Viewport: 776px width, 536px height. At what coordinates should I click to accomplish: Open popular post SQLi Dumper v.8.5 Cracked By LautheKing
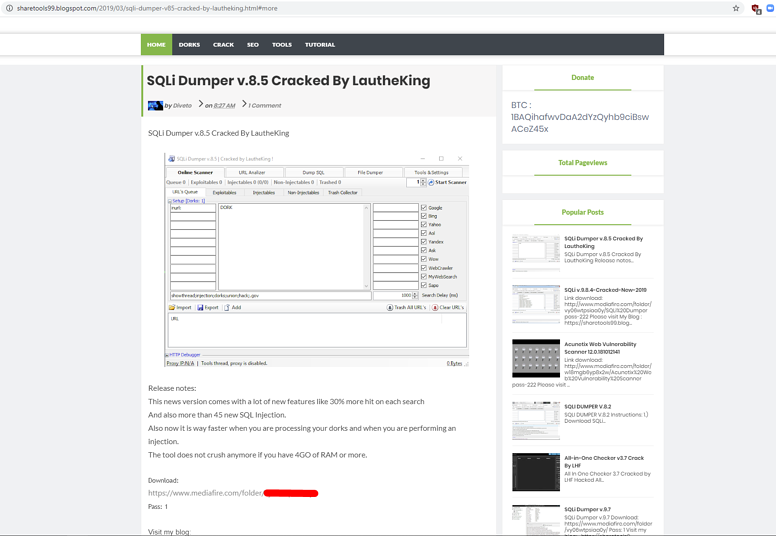604,242
